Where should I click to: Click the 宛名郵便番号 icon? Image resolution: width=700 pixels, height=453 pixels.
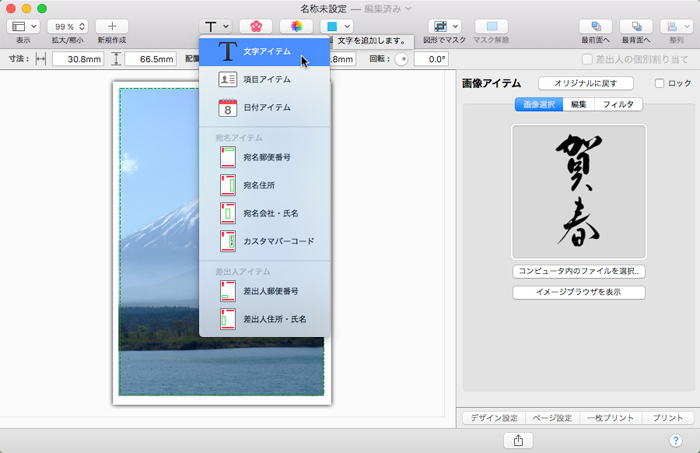(x=228, y=157)
